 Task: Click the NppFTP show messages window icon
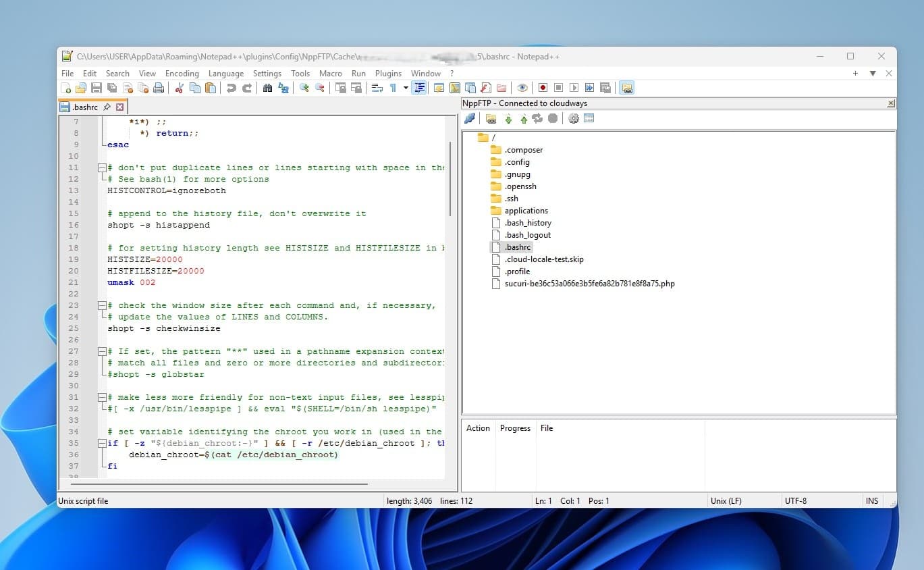589,118
